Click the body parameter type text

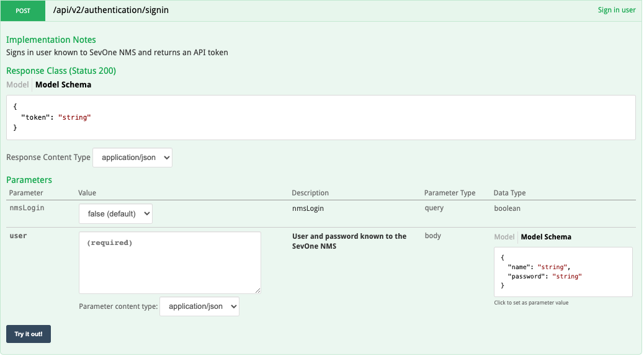pyautogui.click(x=433, y=236)
